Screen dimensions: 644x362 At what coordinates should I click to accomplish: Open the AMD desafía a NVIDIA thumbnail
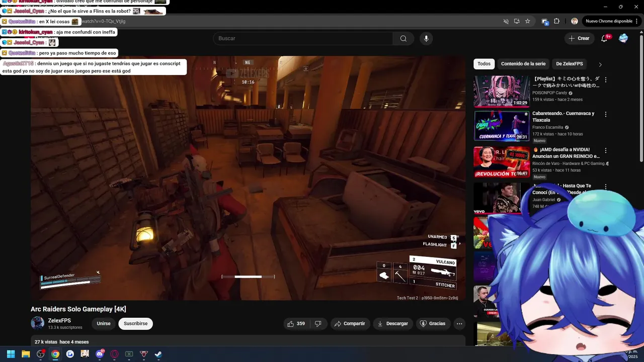(x=502, y=162)
